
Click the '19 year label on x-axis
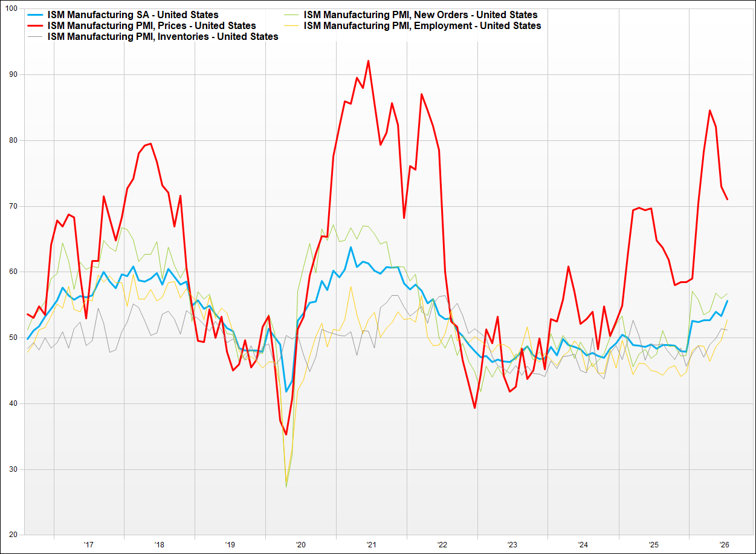coord(230,544)
